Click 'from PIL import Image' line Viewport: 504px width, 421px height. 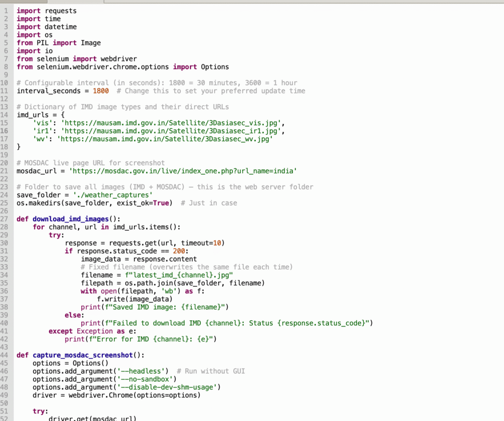coord(59,43)
